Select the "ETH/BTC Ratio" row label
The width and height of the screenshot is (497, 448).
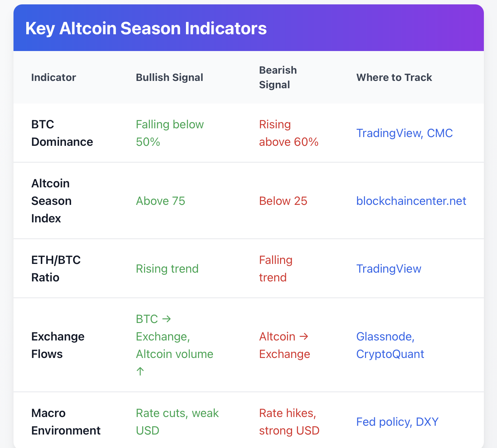[56, 269]
